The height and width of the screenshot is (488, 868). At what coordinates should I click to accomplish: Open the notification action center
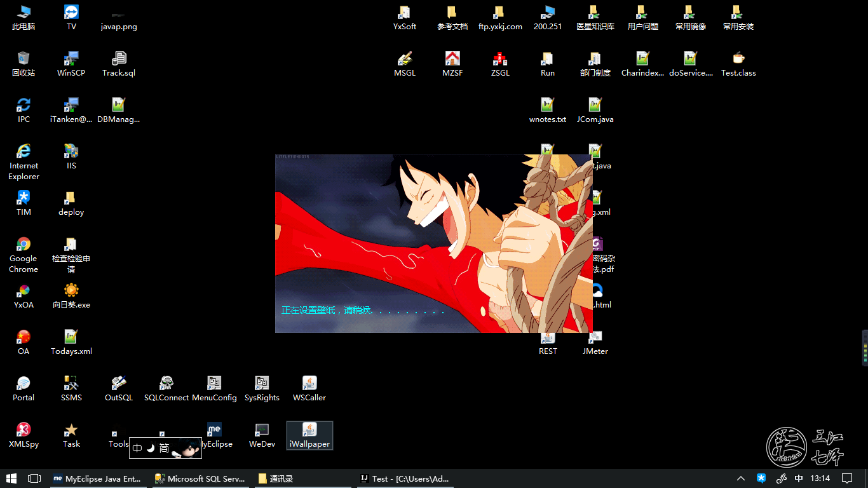coord(847,478)
